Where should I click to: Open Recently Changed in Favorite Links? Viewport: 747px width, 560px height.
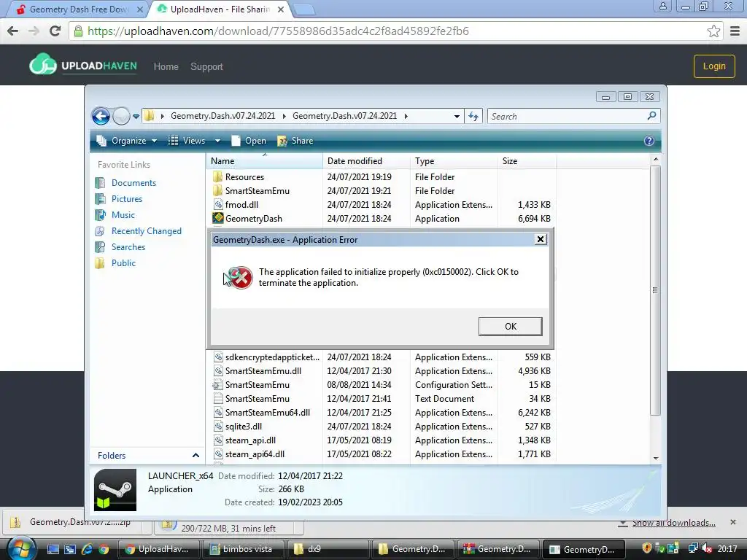click(146, 231)
